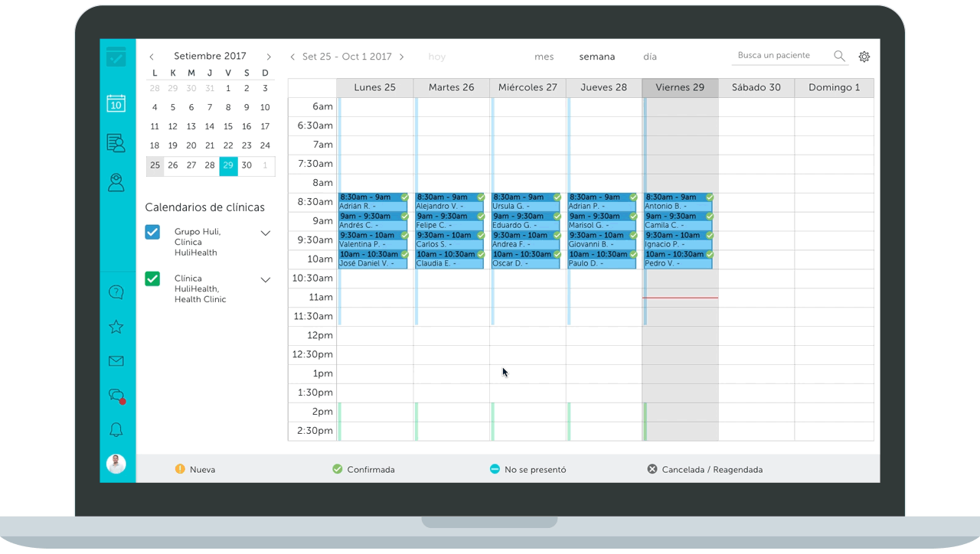Go to next month in mini calendar
980x554 pixels.
[x=269, y=57]
